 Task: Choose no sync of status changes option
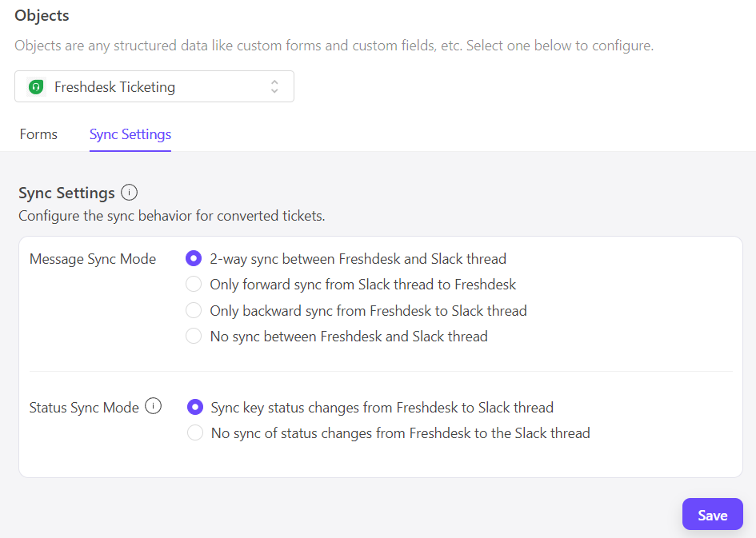point(194,433)
